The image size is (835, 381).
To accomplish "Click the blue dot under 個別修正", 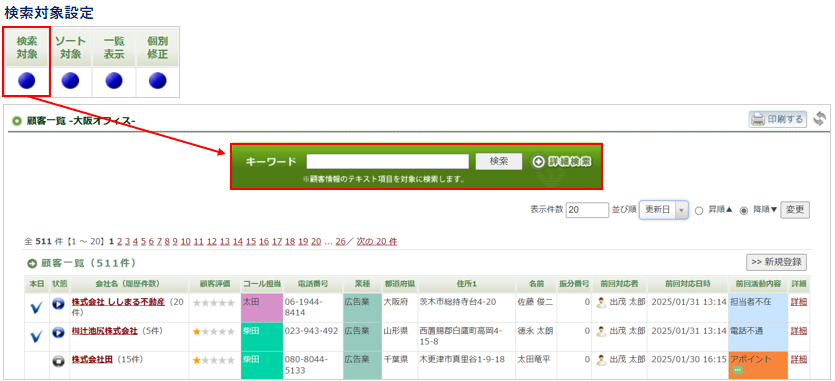I will pos(158,81).
